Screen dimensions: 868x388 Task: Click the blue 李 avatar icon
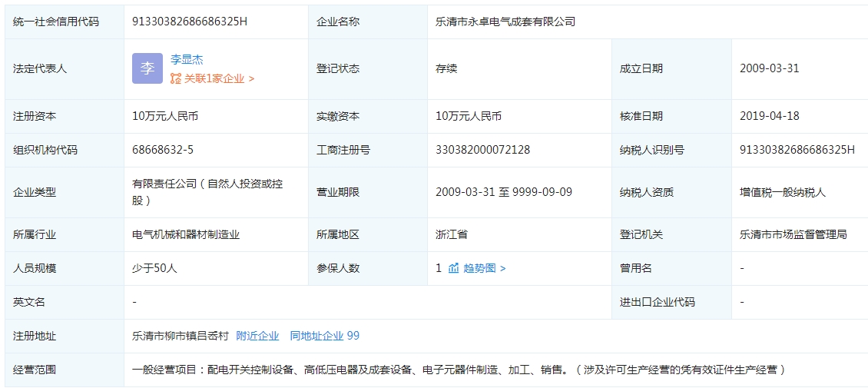tap(147, 68)
